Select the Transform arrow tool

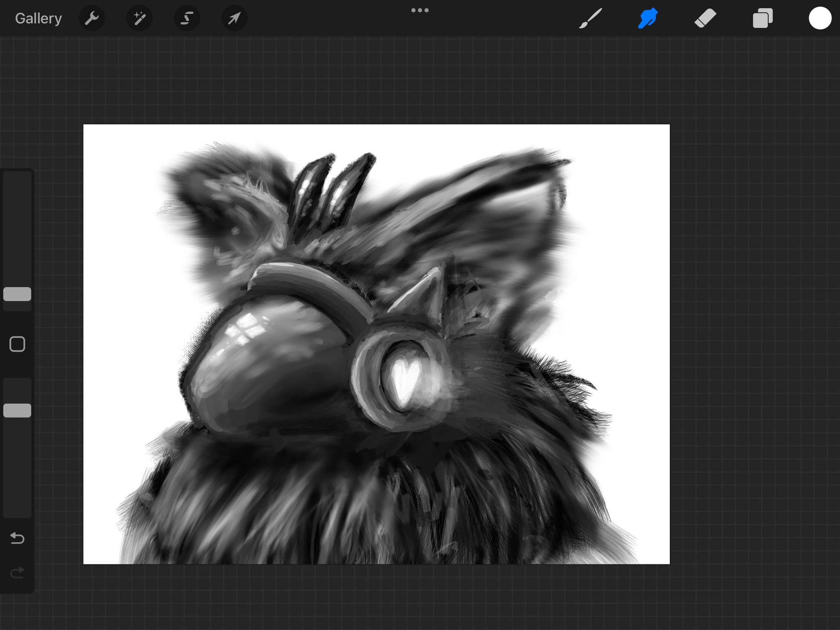point(234,18)
